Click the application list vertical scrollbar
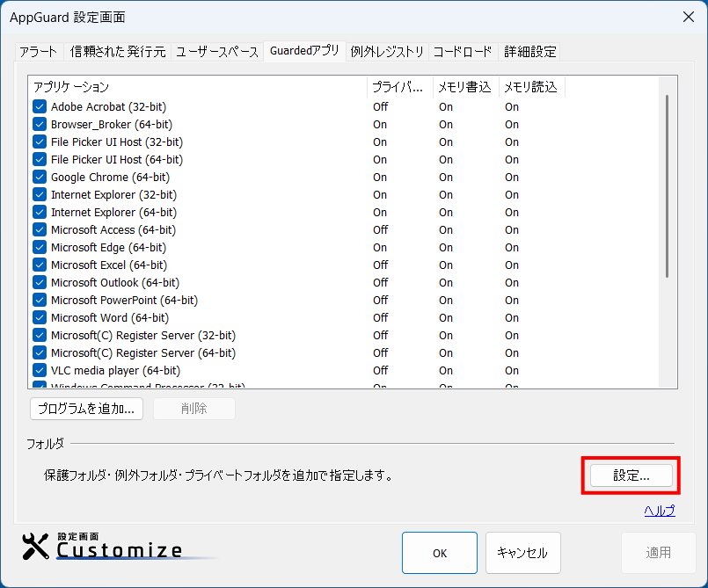Image resolution: width=708 pixels, height=588 pixels. click(x=668, y=185)
